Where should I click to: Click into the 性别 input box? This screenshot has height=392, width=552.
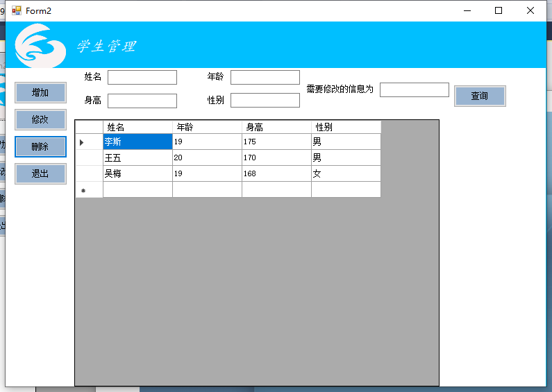point(265,101)
